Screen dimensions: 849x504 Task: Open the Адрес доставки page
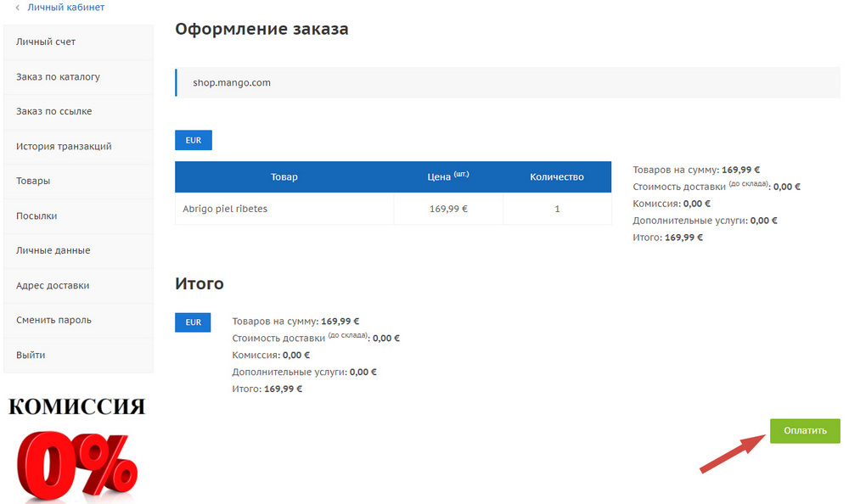(x=52, y=285)
